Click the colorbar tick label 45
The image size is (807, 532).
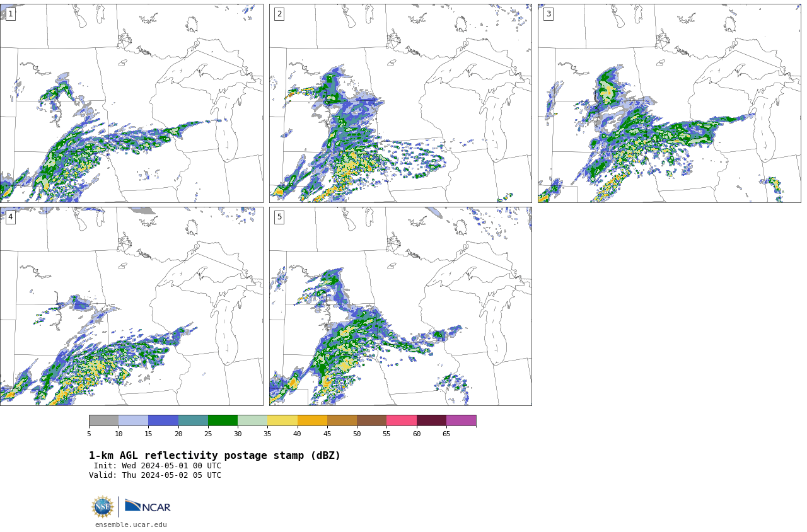click(x=327, y=434)
